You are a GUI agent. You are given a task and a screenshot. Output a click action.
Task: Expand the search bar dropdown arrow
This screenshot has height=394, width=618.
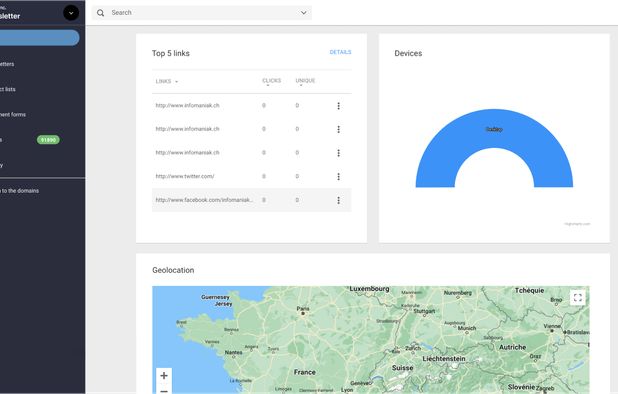point(303,13)
